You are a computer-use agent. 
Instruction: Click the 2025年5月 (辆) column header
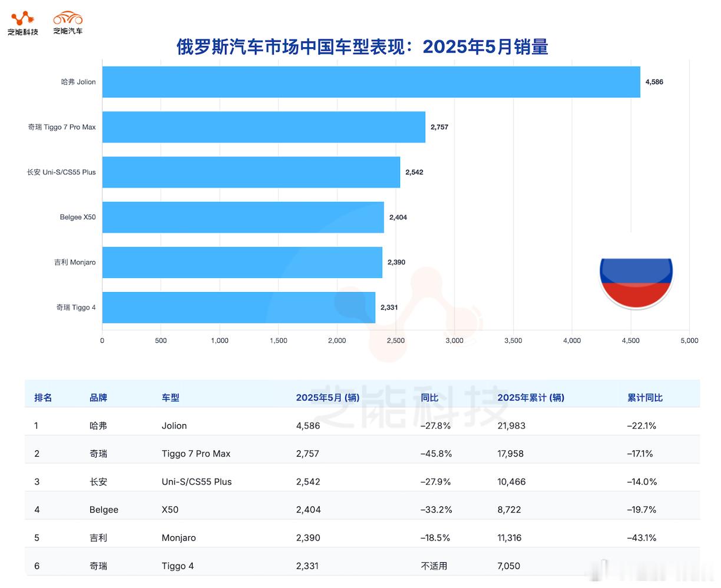click(328, 398)
